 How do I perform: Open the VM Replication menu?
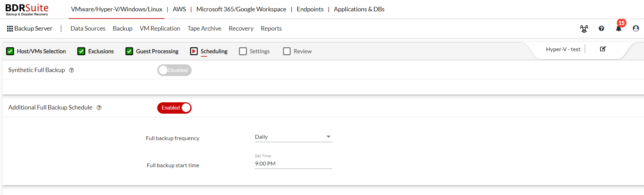(160, 28)
